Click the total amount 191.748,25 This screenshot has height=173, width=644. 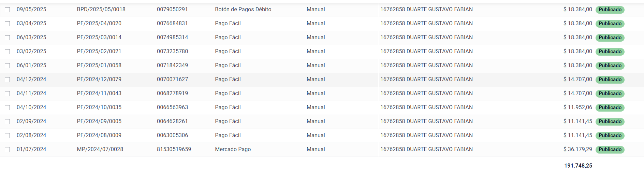tap(578, 166)
